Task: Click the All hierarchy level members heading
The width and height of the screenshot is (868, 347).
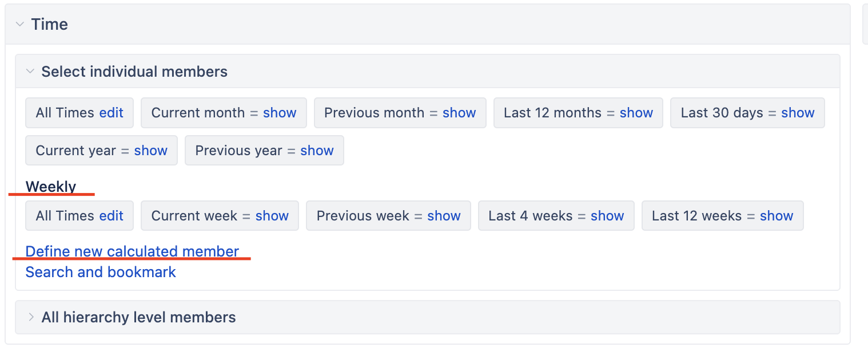Action: coord(138,317)
